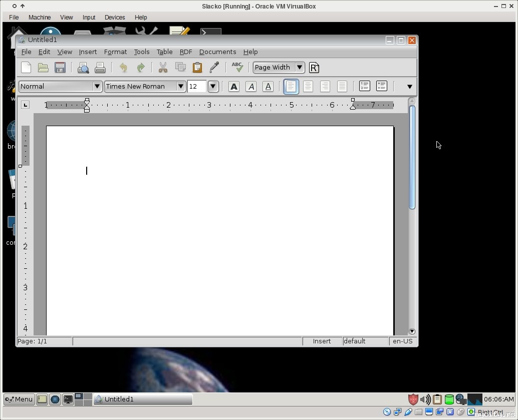Screen dimensions: 518x420
Task: Enable right paragraph alignment
Action: tap(325, 87)
